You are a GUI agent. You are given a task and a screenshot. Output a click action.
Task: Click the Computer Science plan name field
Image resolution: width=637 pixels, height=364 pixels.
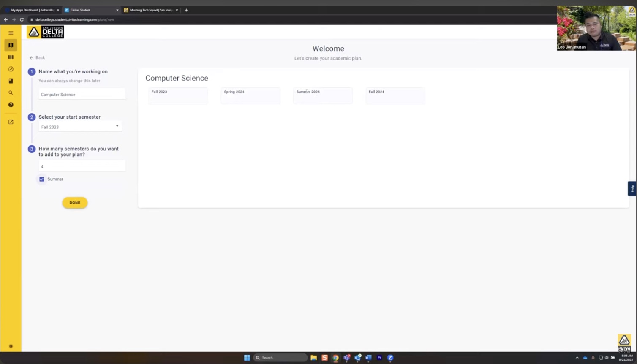click(x=82, y=94)
